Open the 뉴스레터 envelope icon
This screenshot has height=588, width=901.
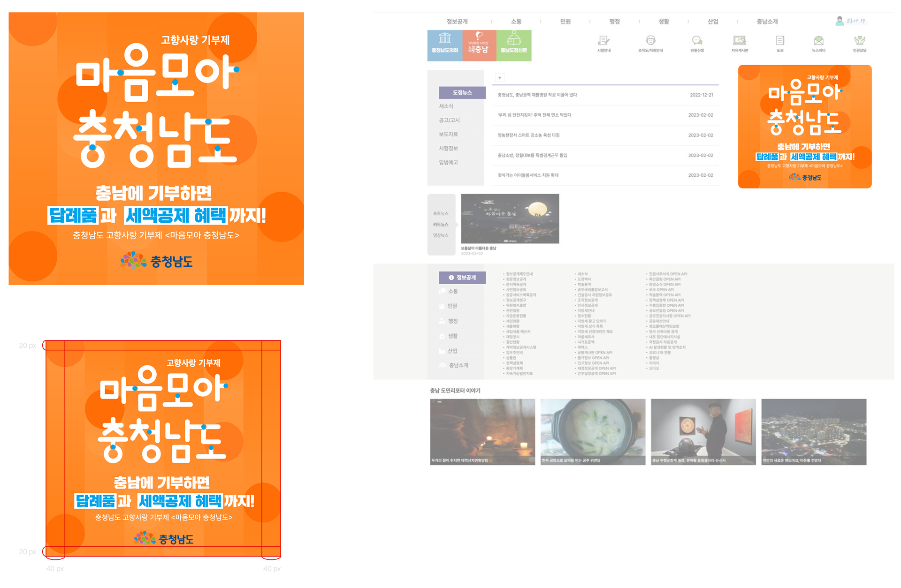(818, 41)
